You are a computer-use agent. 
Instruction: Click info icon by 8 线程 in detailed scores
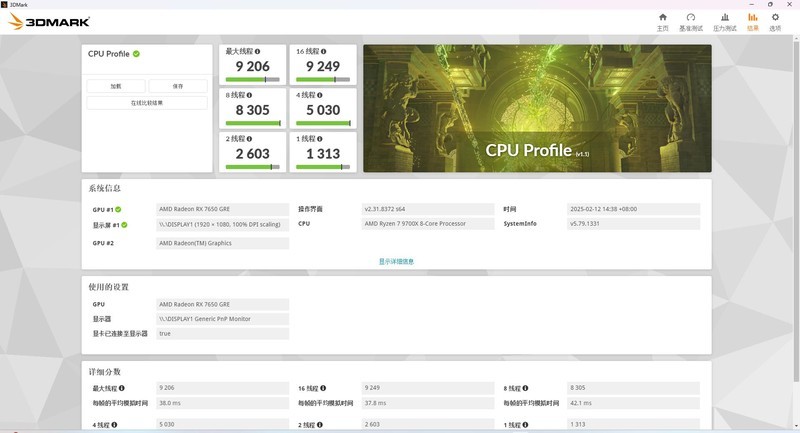click(x=526, y=388)
